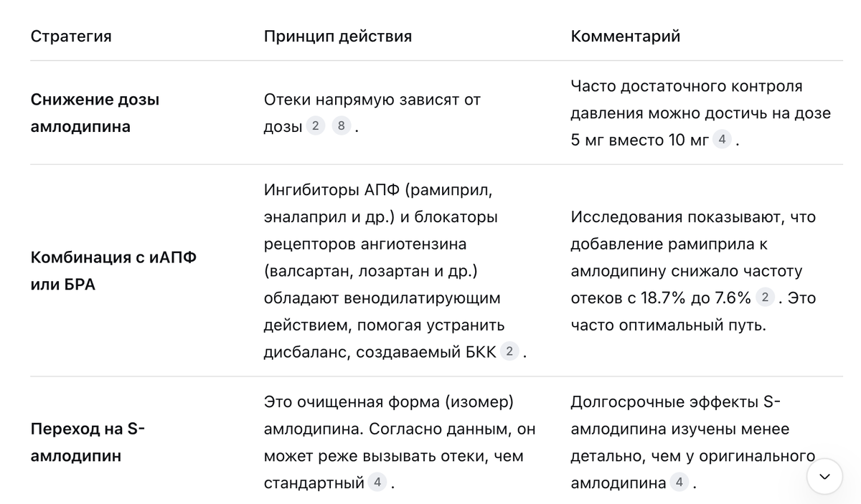Open citation 2 after 'создаваемый БКК'

(x=509, y=351)
